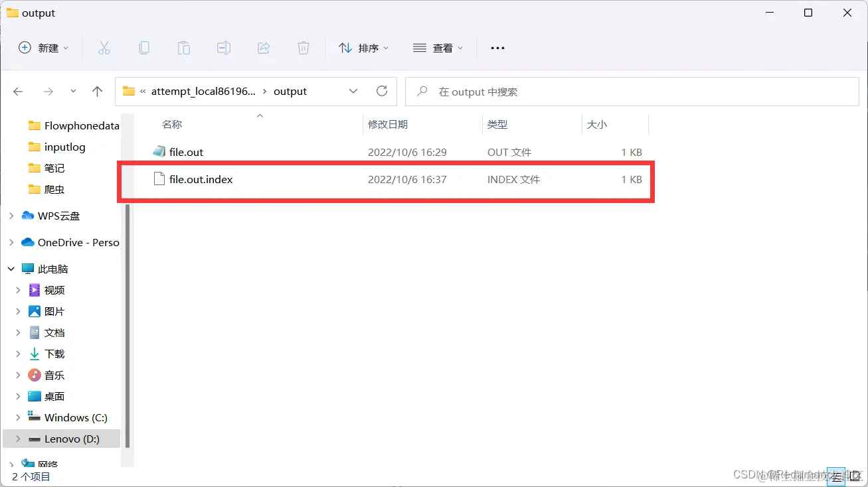Viewport: 868px width, 487px height.
Task: Switch to details view layout
Action: 835,476
